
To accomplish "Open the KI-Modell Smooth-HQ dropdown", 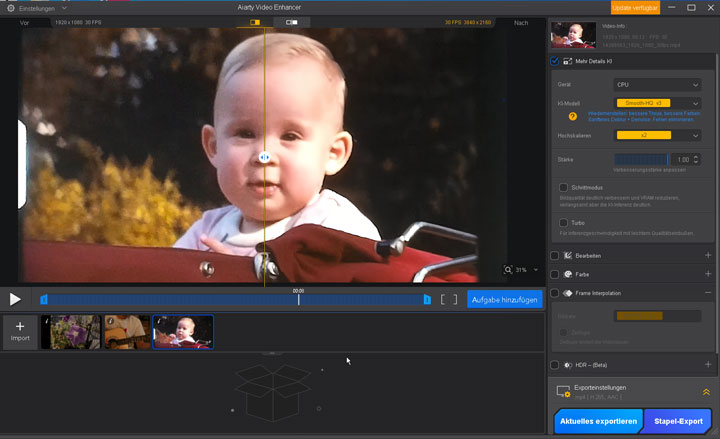I will pos(657,103).
